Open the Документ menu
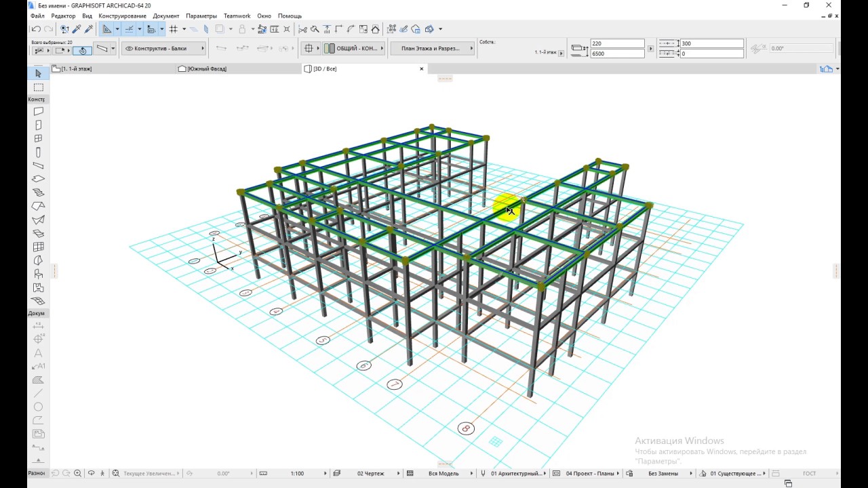The image size is (868, 488). pos(166,16)
